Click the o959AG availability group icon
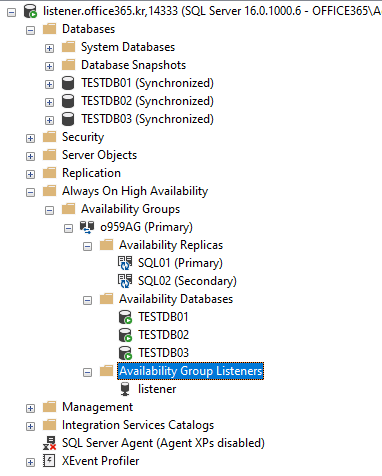Viewport: 382px width, 476px height. click(87, 227)
